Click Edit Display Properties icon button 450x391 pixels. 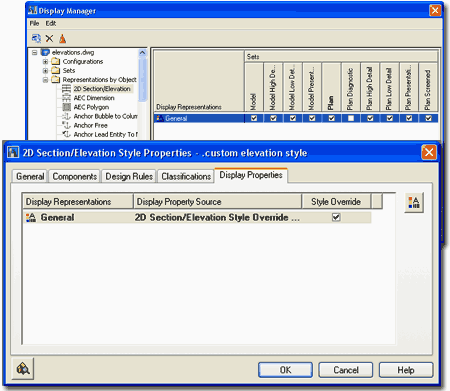click(414, 202)
